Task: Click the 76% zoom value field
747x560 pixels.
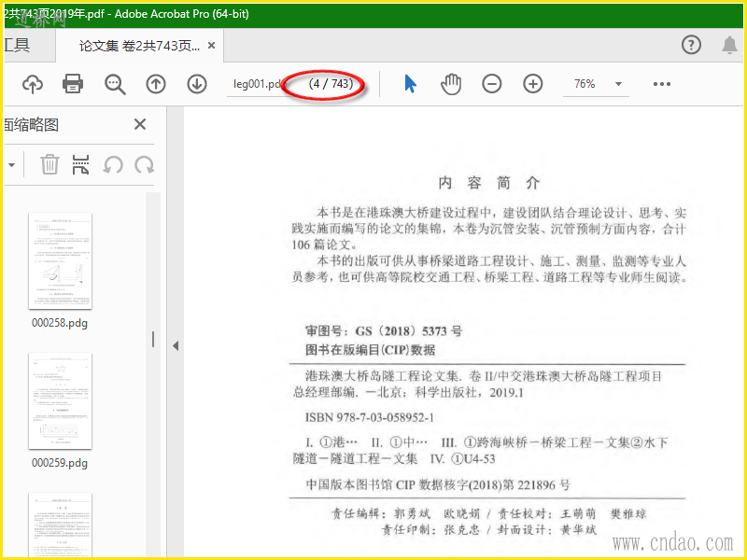Action: [585, 84]
